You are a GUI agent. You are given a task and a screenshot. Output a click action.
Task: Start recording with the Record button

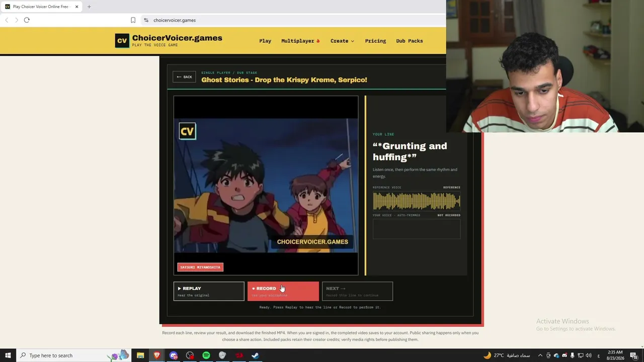(283, 291)
